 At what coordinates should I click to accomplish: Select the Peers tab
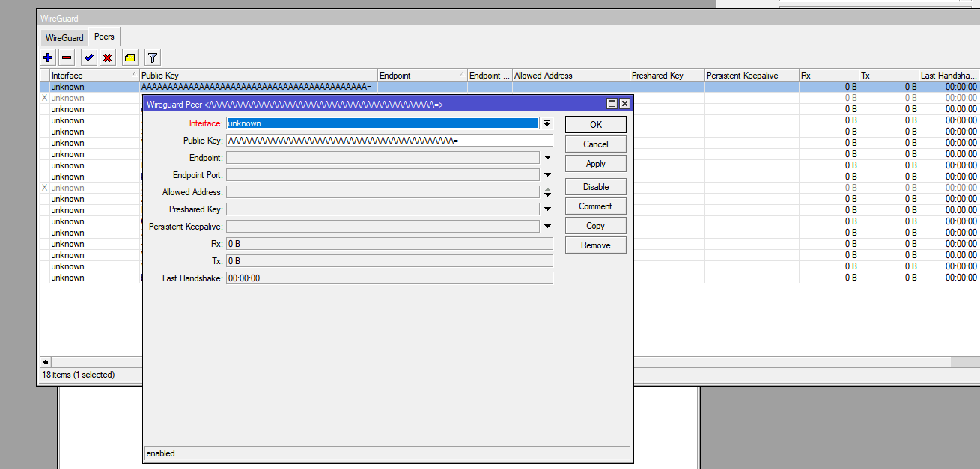tap(104, 37)
